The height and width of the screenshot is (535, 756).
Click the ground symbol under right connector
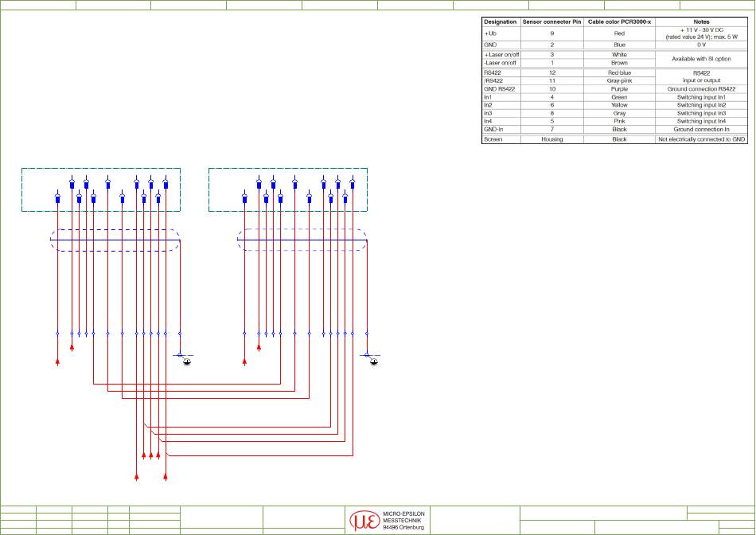click(x=374, y=361)
